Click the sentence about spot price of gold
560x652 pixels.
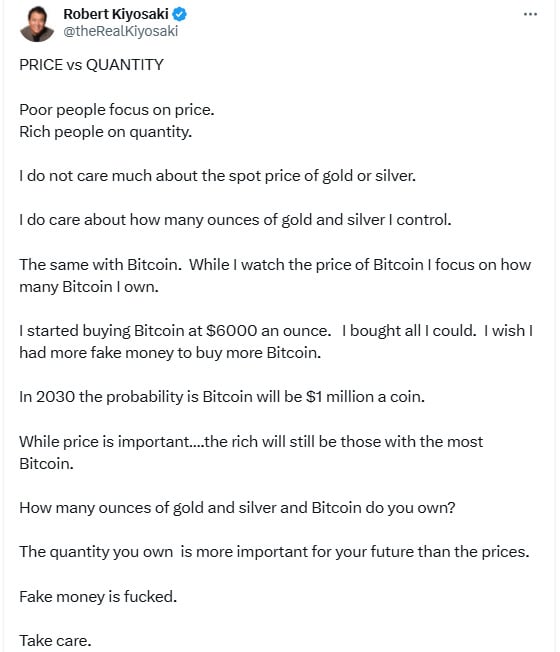[x=217, y=176]
